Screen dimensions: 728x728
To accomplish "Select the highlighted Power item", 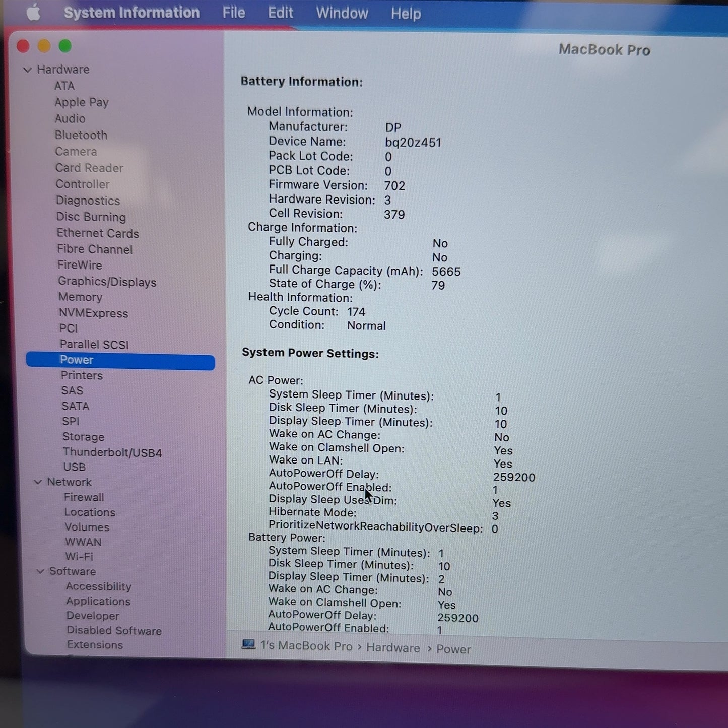I will click(x=120, y=360).
